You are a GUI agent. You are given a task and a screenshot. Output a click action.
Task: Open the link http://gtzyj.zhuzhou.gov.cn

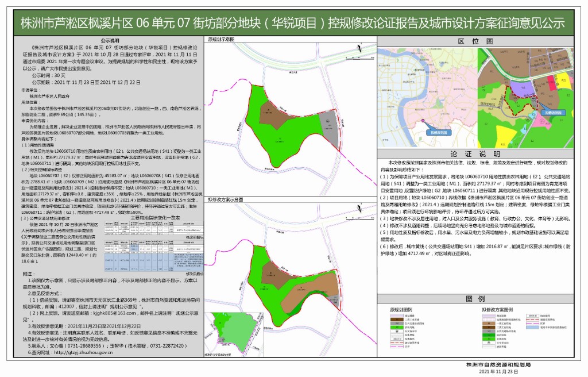coord(83,352)
